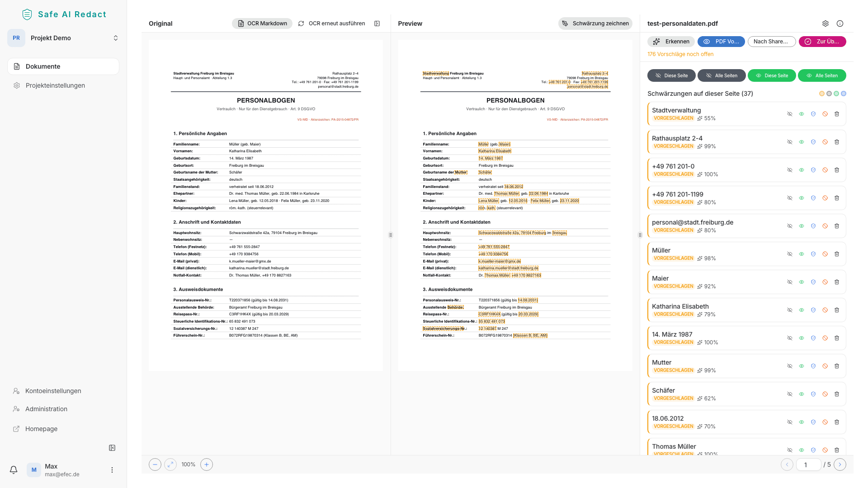868x488 pixels.
Task: Collapse the left sidebar with the panel icon
Action: pyautogui.click(x=112, y=447)
